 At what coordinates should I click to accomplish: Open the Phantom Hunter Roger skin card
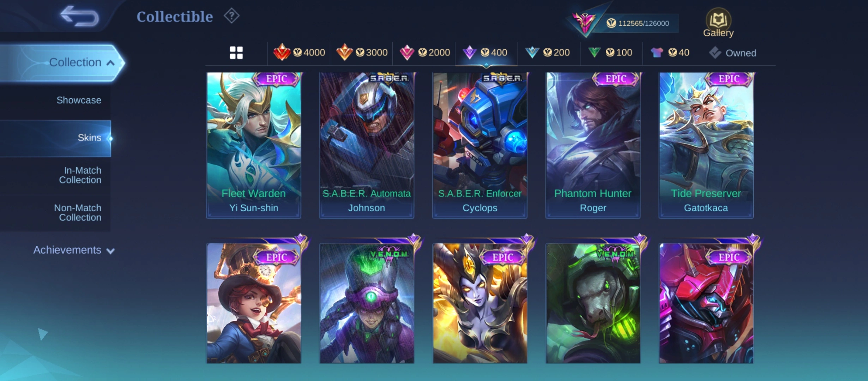point(593,145)
